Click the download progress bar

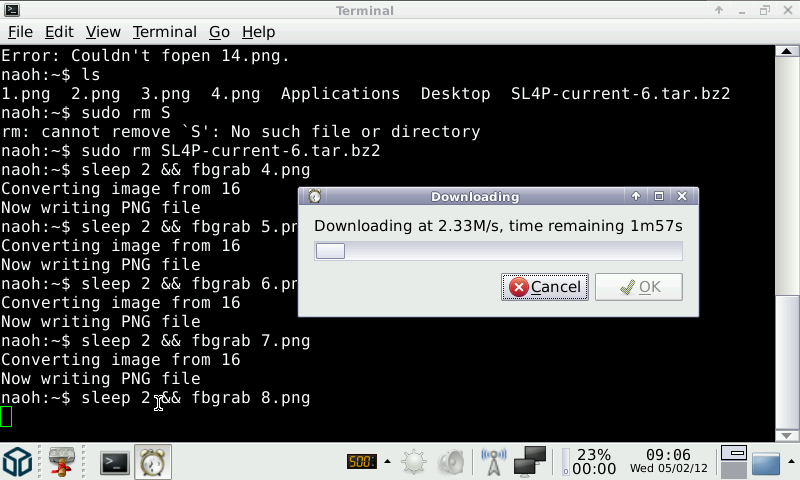tap(498, 251)
